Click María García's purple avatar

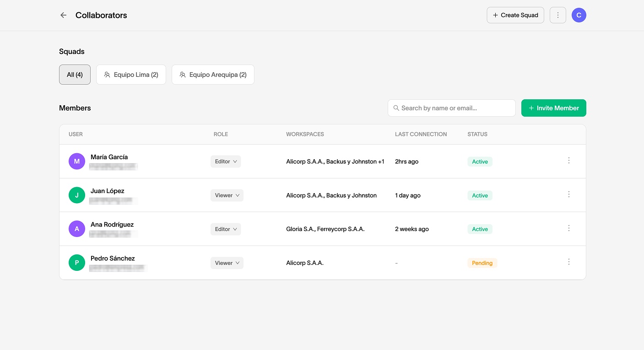tap(76, 161)
